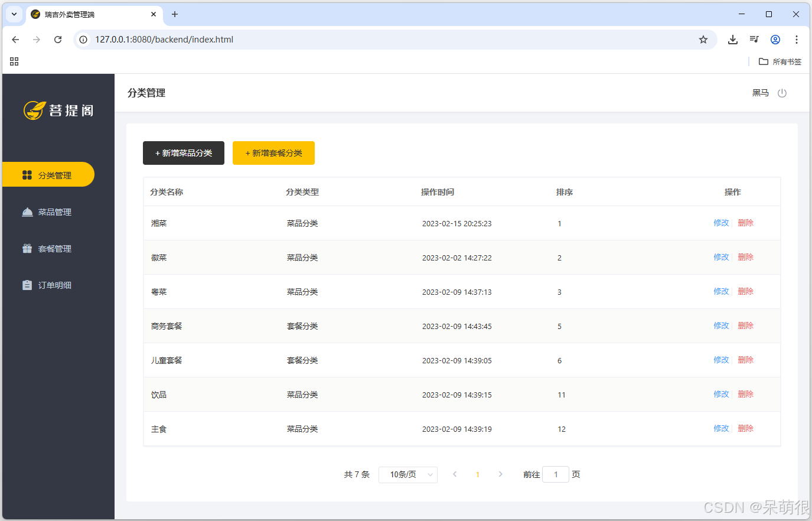Open the browser profile icon
The width and height of the screenshot is (812, 521).
(775, 40)
